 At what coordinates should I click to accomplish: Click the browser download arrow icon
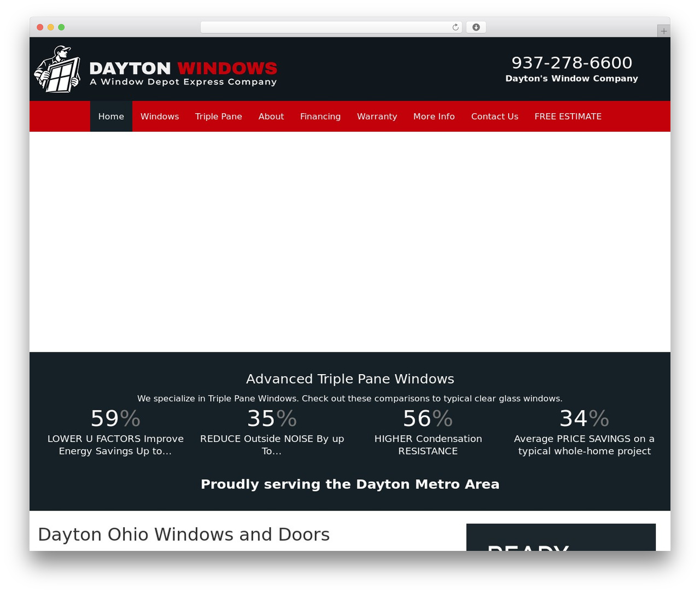coord(476,27)
